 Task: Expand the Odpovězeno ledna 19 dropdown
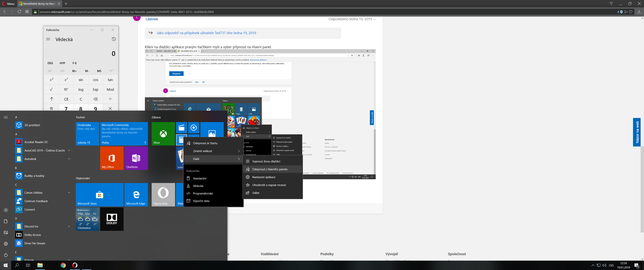(374, 19)
